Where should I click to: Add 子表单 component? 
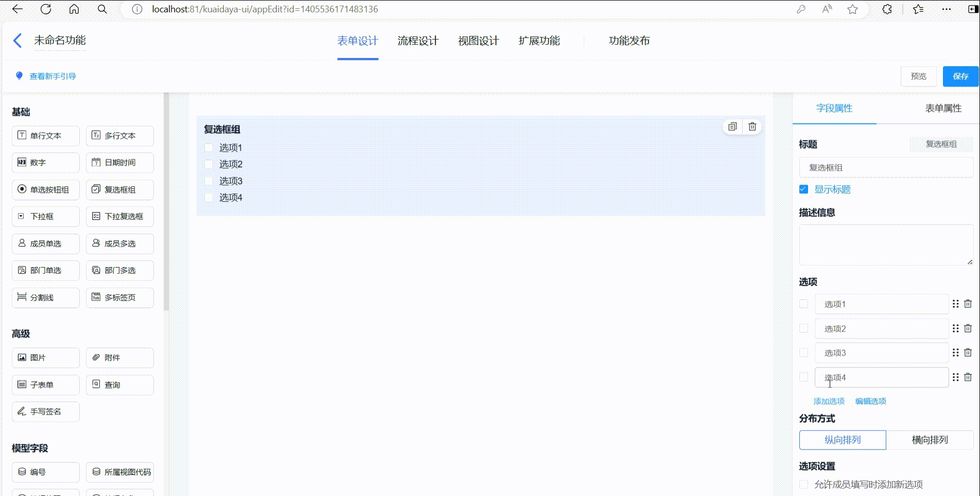(46, 385)
